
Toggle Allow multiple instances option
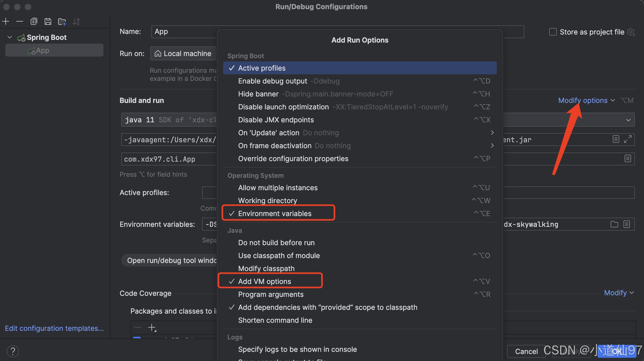pyautogui.click(x=360, y=188)
